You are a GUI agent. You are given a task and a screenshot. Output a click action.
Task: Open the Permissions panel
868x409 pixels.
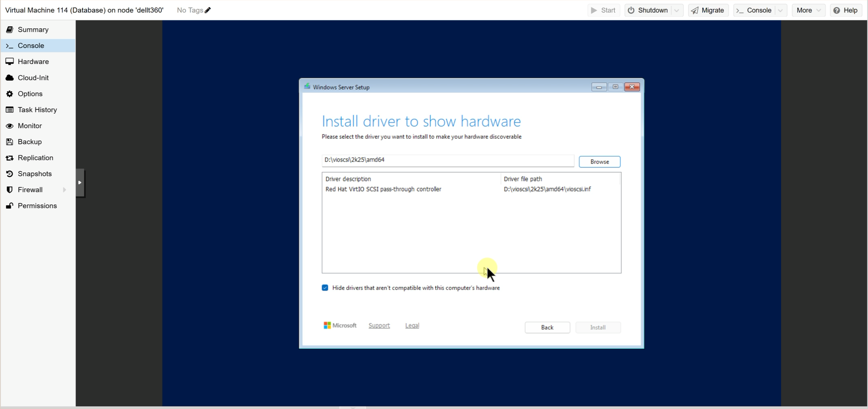pos(37,205)
